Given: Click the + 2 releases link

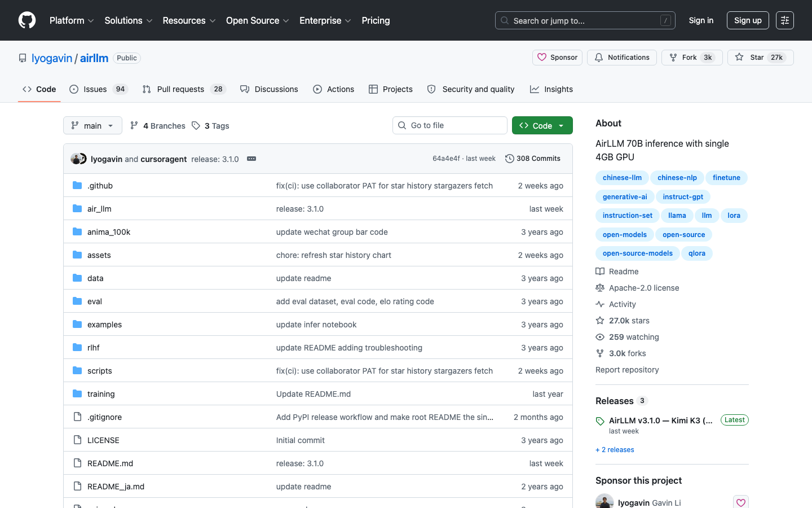Looking at the screenshot, I should (615, 450).
